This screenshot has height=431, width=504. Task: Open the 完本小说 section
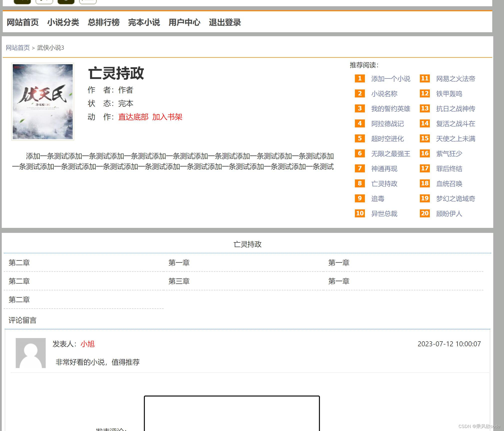(144, 22)
